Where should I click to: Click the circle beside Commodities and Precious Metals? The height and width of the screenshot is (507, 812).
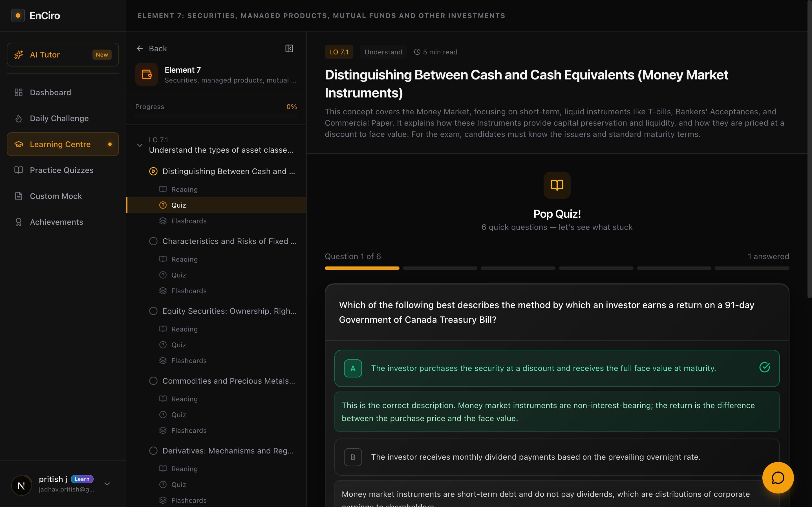click(x=153, y=381)
